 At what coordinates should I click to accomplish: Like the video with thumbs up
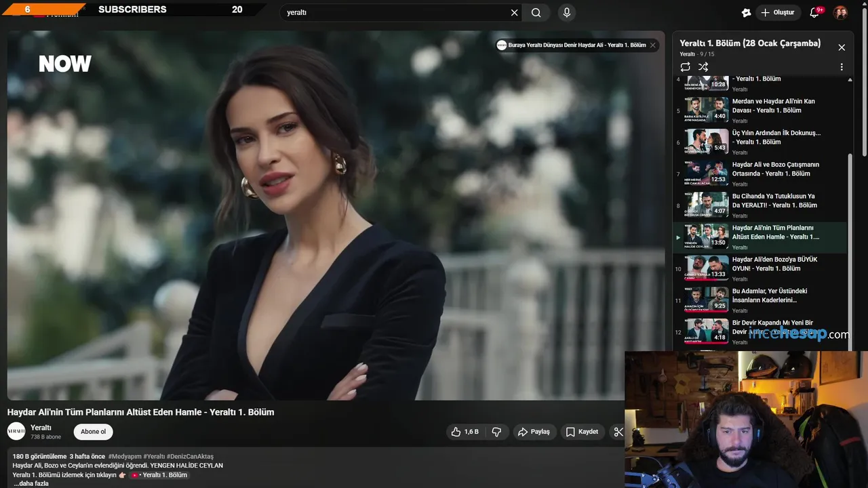click(x=465, y=432)
